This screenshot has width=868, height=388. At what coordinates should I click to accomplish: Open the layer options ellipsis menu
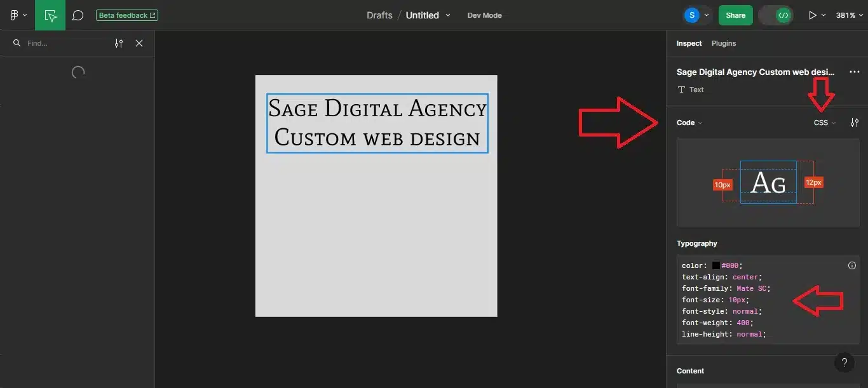[x=854, y=72]
